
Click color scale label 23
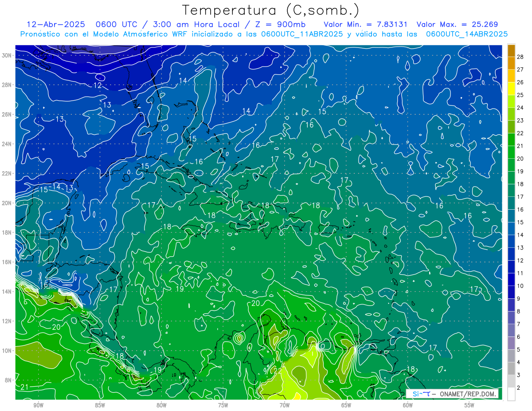click(520, 121)
